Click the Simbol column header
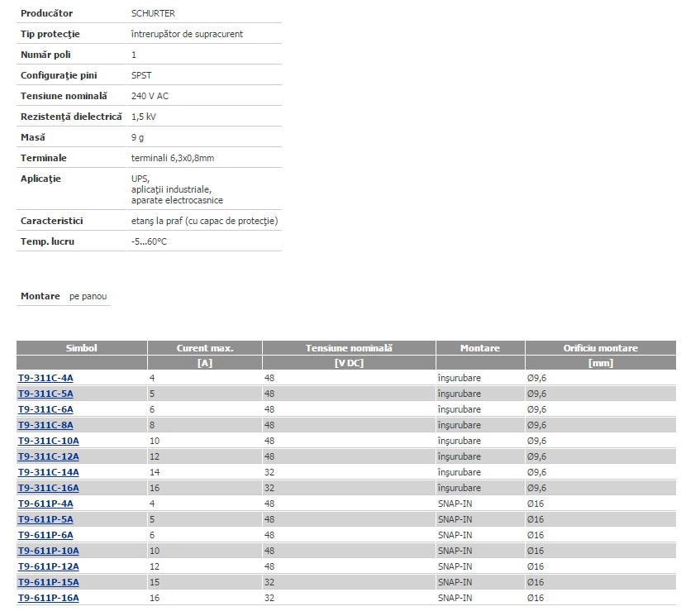Screen dimensions: 686x616 [82, 348]
